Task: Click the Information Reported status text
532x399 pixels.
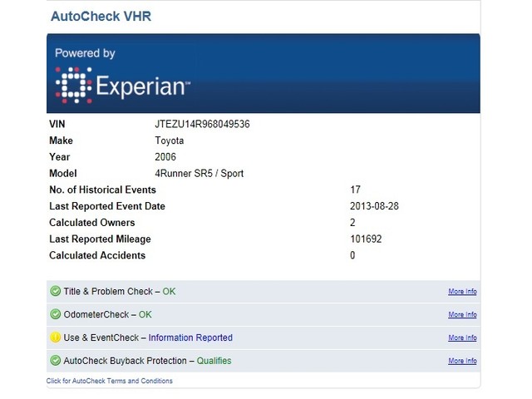Action: [x=190, y=337]
